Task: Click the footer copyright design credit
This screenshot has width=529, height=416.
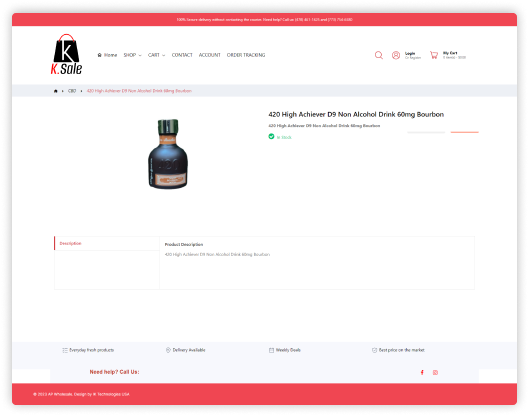Action: 81,394
